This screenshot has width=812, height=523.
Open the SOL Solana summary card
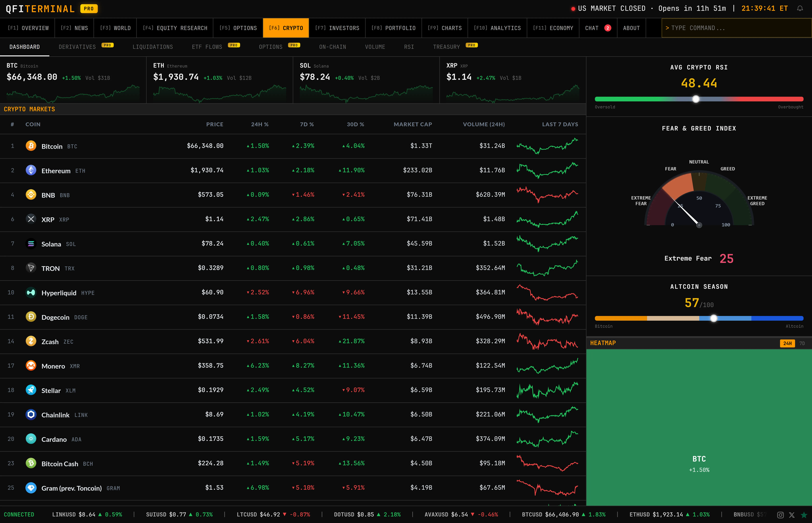pyautogui.click(x=366, y=80)
